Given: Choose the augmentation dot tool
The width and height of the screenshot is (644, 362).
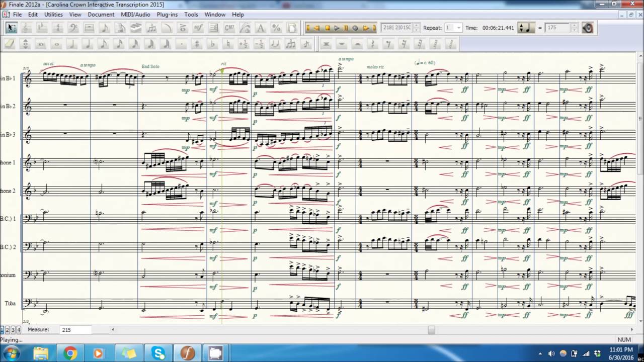Looking at the screenshot, I should 182,44.
